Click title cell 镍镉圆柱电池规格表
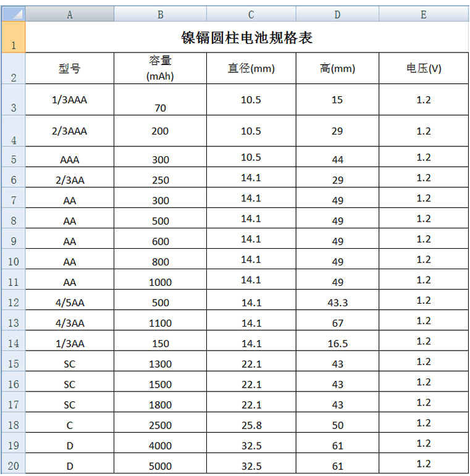470x476 pixels. click(x=247, y=37)
